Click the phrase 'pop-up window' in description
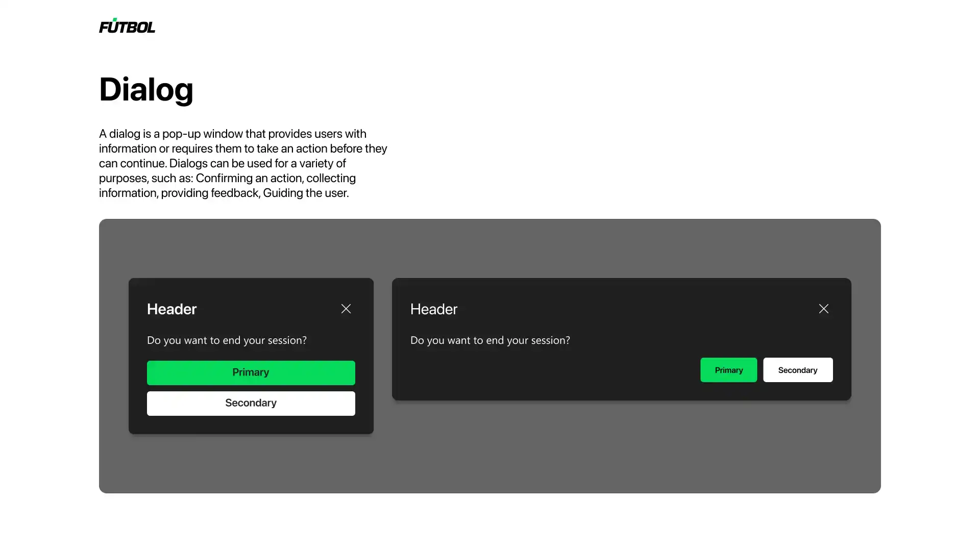This screenshot has height=551, width=980. pyautogui.click(x=202, y=134)
